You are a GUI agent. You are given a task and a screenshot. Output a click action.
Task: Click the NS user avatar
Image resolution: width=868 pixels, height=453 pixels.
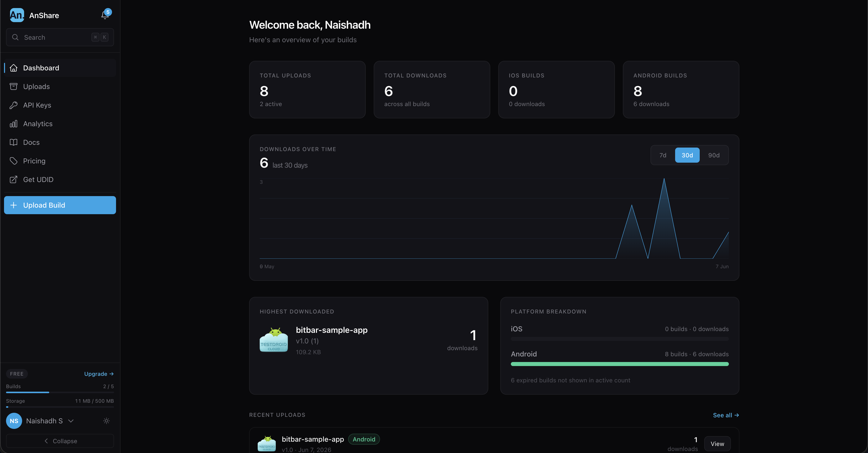14,421
